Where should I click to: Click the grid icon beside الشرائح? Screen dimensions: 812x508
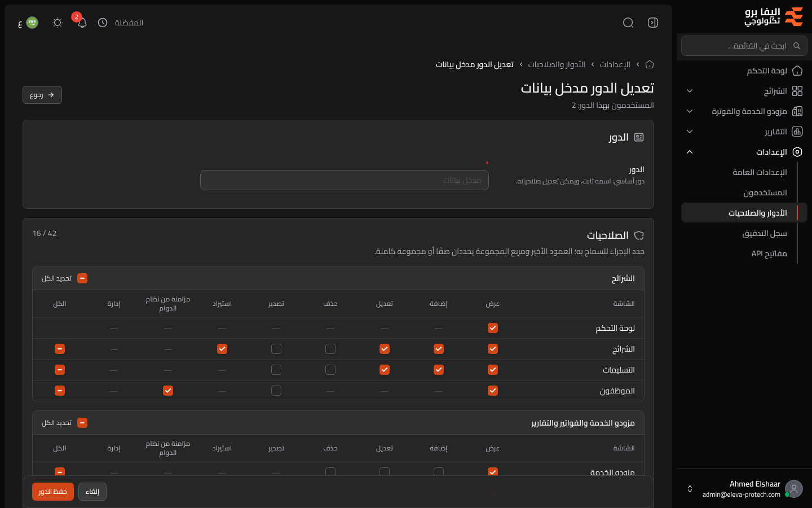[x=797, y=91]
